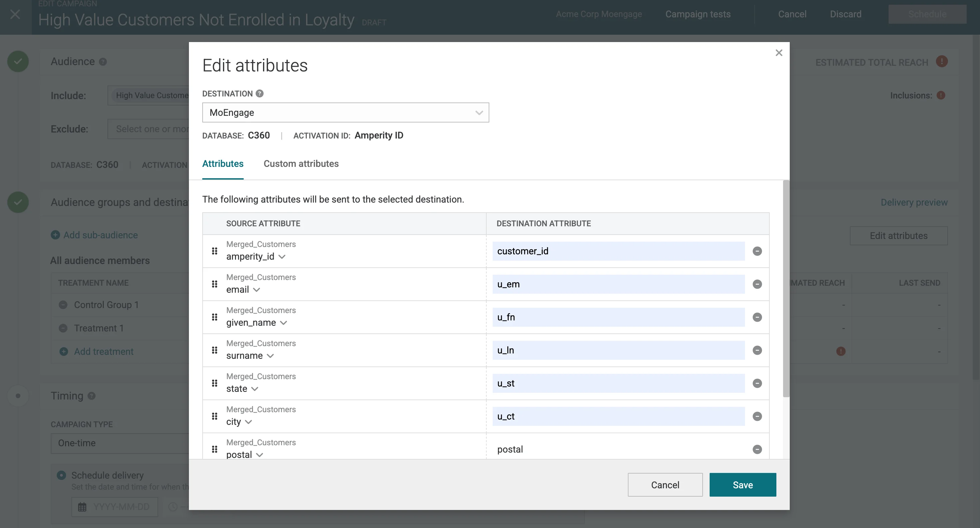The image size is (980, 528).
Task: Open the One-time campaign type dropdown
Action: (x=120, y=443)
